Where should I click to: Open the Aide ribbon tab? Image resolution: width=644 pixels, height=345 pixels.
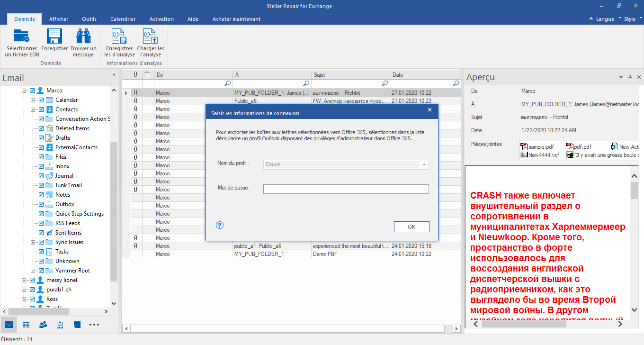[193, 19]
